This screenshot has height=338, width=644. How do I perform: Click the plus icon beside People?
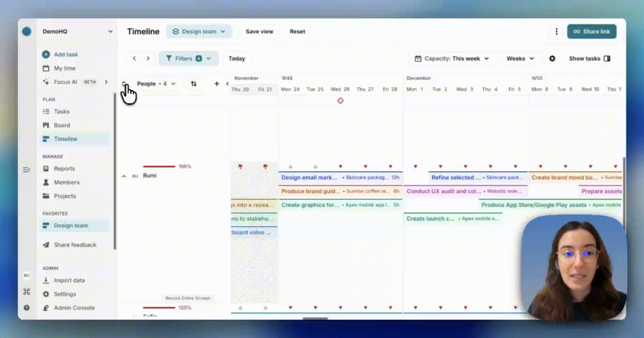tap(217, 84)
